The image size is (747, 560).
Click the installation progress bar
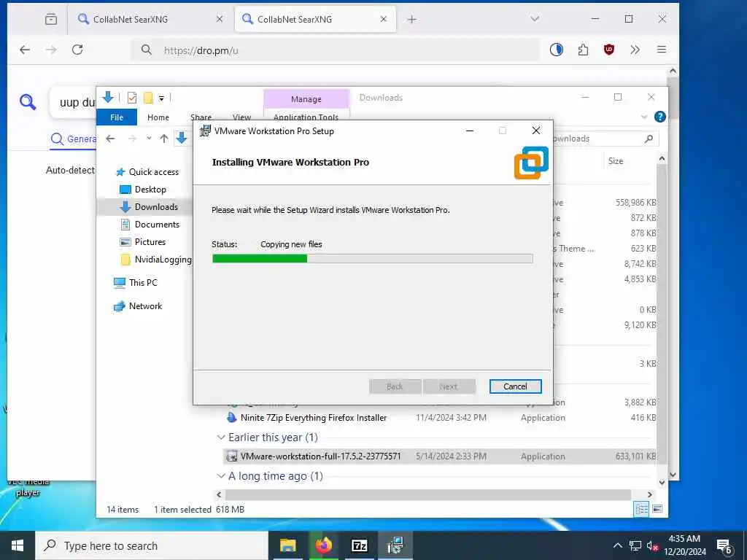click(x=372, y=259)
